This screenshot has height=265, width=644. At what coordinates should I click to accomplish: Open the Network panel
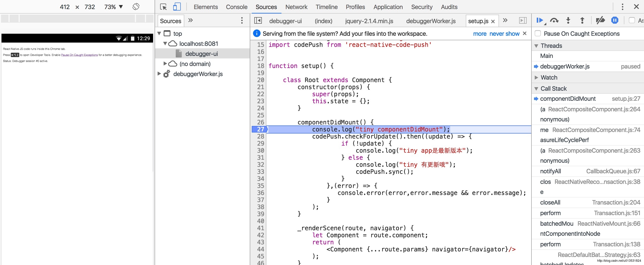[x=296, y=7]
